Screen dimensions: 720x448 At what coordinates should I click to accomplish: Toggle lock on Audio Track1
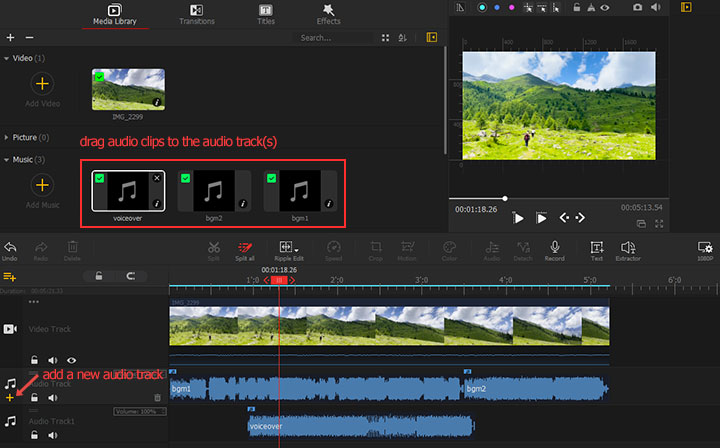click(x=34, y=436)
